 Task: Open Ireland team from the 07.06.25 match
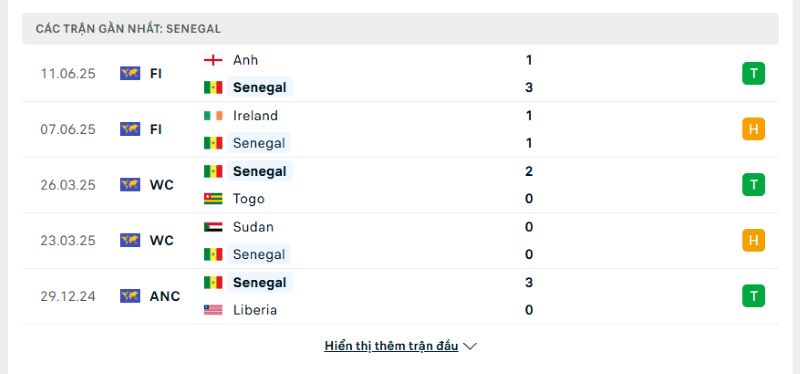pyautogui.click(x=255, y=116)
